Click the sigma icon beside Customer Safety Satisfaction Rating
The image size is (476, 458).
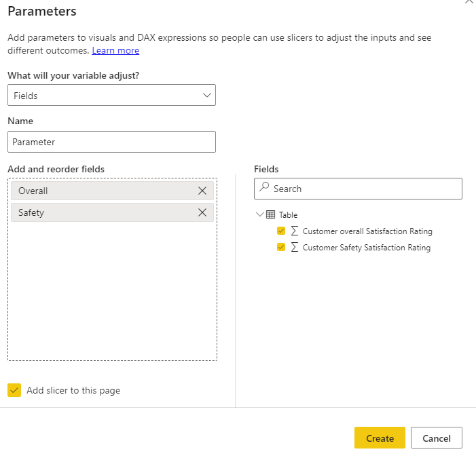(x=295, y=247)
